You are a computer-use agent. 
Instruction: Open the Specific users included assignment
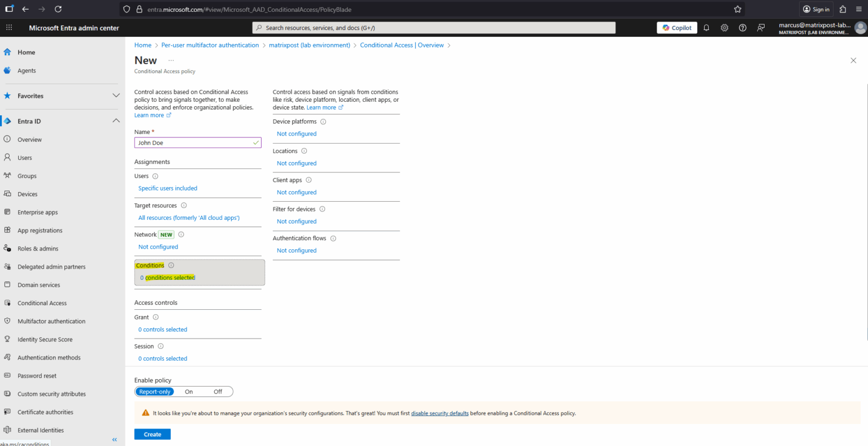point(168,188)
